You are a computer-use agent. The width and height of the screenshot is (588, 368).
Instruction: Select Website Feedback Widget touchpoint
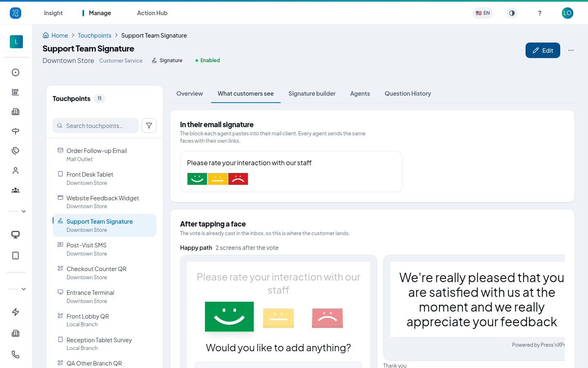coord(105,202)
